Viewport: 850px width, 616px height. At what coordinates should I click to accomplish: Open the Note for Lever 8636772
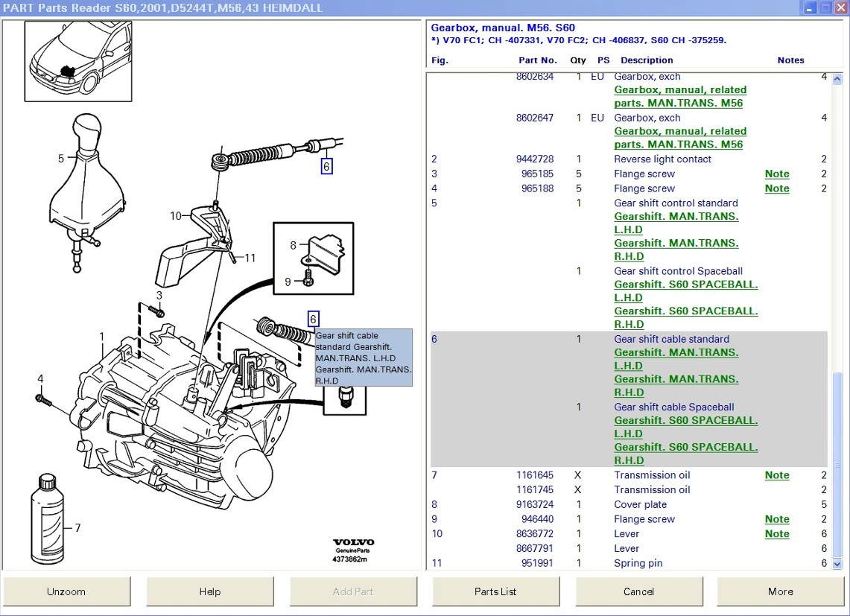click(777, 533)
